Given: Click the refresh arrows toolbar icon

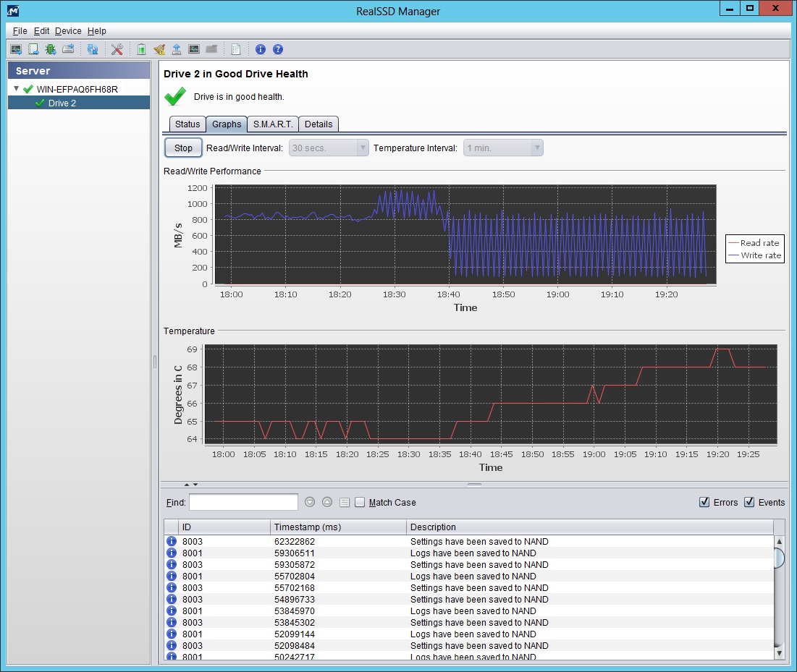Looking at the screenshot, I should [x=93, y=49].
